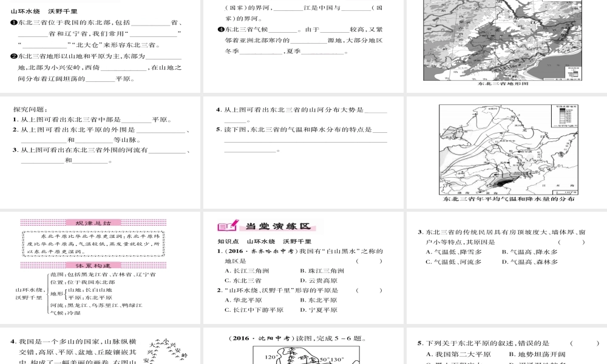Choose option B. 珠江三角洲

322,271
